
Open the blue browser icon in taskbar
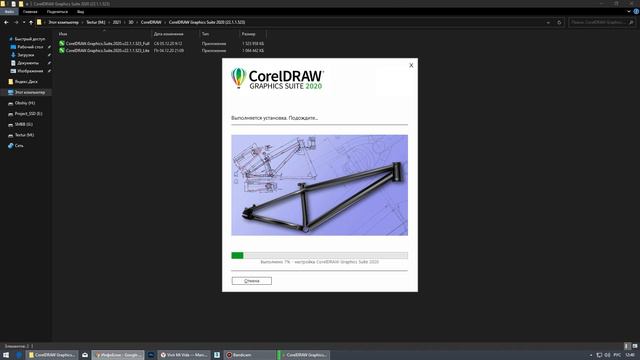[19, 355]
